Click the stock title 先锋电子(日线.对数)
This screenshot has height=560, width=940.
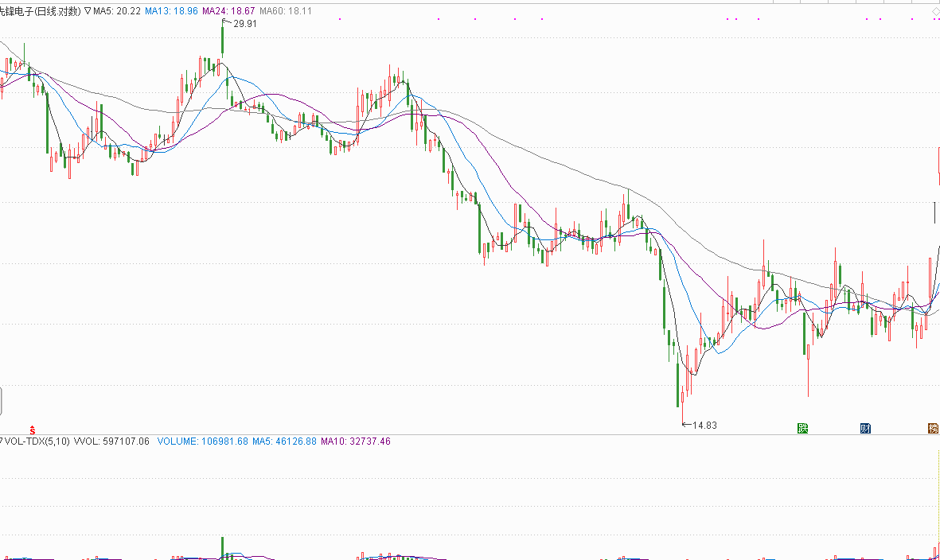tap(41, 11)
